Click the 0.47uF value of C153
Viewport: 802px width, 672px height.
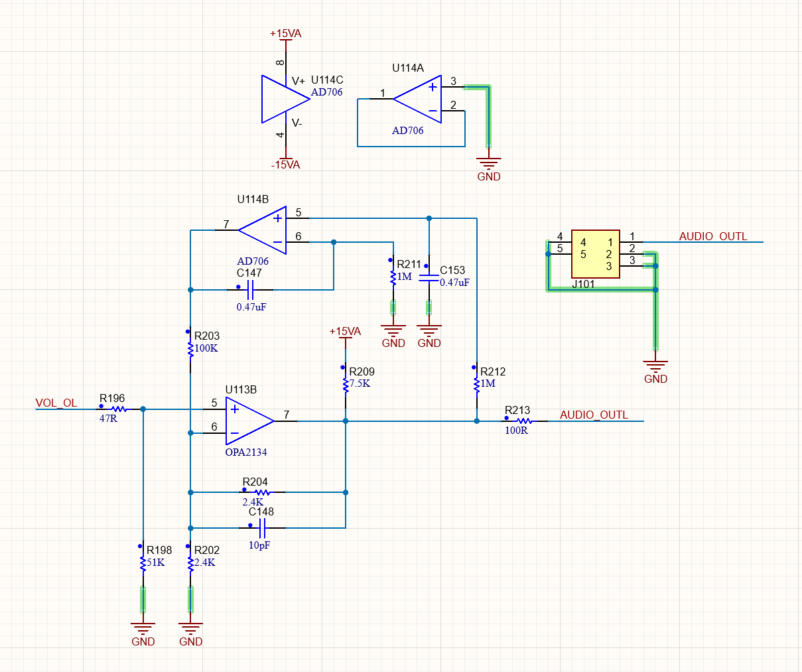(x=454, y=283)
